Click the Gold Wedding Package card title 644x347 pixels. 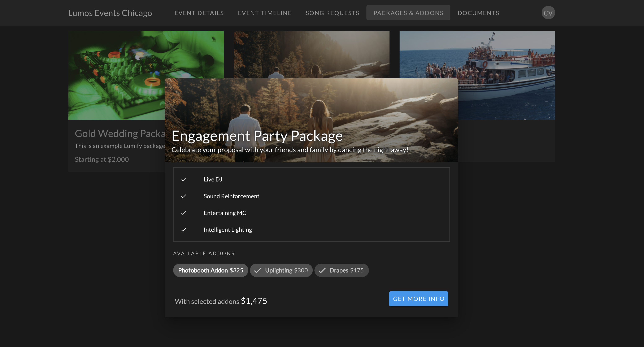pyautogui.click(x=120, y=134)
